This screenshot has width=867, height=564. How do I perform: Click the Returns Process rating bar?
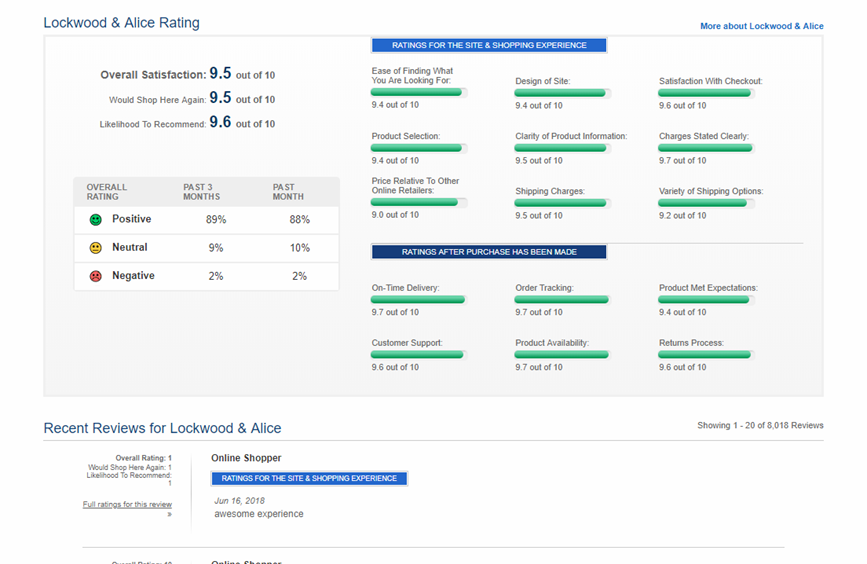706,354
